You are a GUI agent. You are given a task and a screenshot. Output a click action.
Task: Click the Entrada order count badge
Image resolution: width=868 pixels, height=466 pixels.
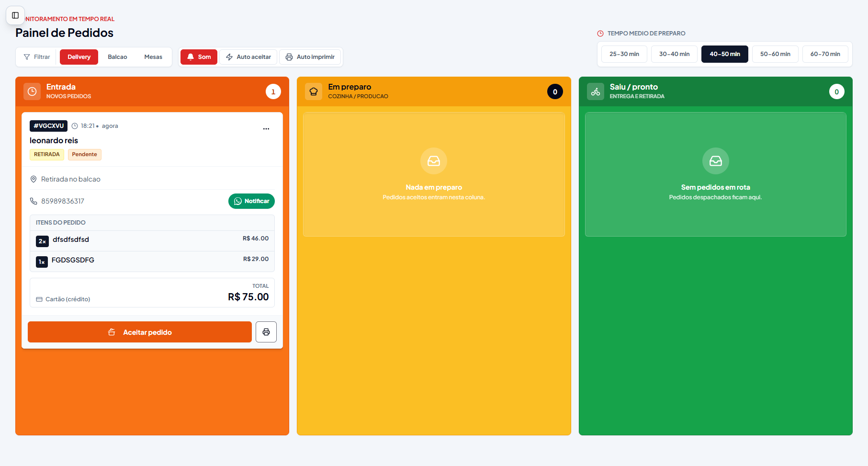click(x=273, y=91)
